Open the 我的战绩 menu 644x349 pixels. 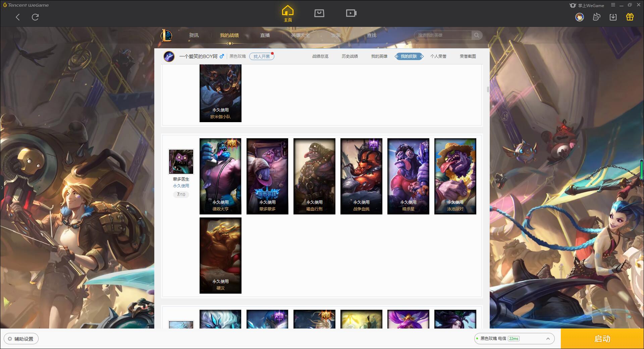click(229, 35)
